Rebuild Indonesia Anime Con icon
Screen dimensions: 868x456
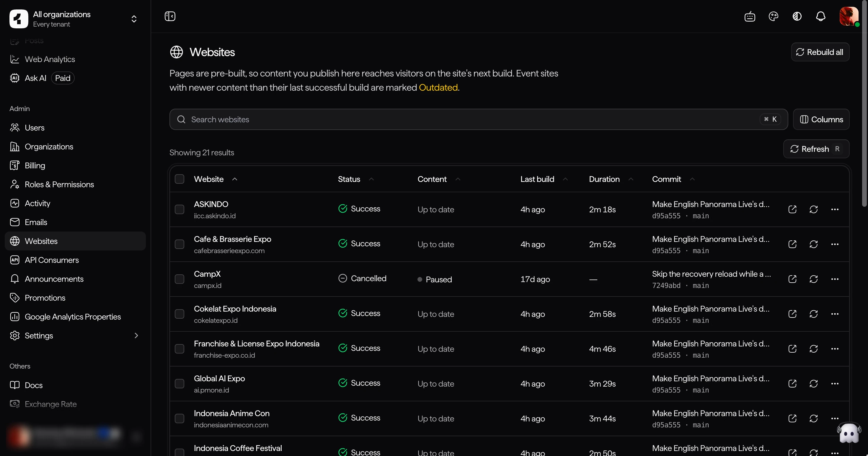813,418
